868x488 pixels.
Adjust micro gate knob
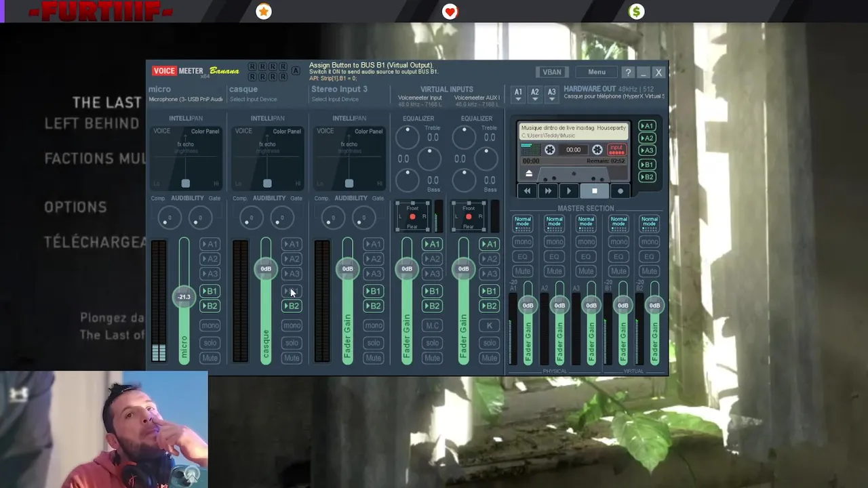click(199, 218)
